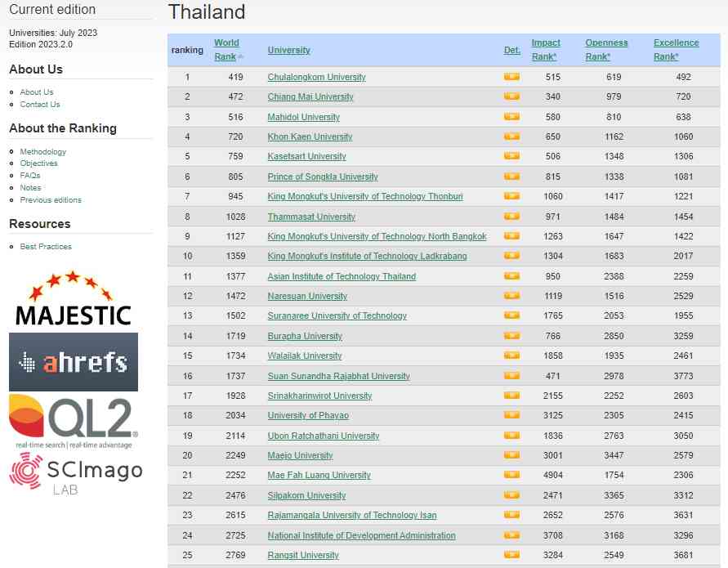Screen dimensions: 728x568
Task: Sort by Impact Rank column header
Action: pos(546,50)
